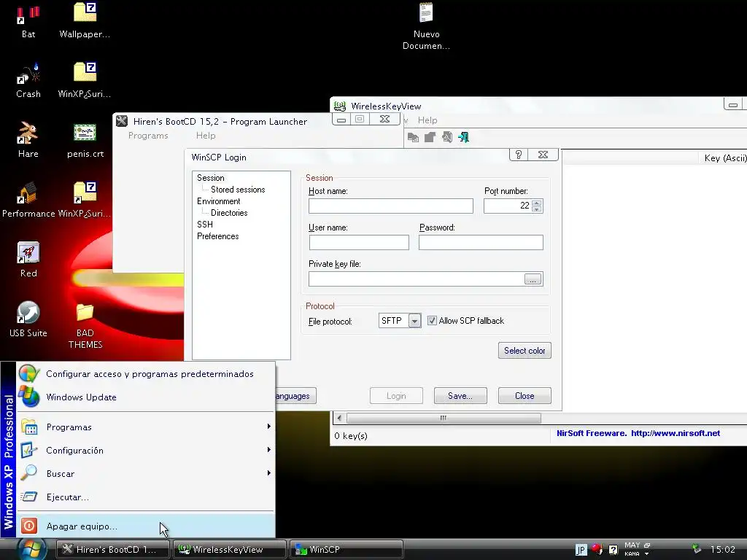Image resolution: width=747 pixels, height=560 pixels.
Task: Select Directories in the WinSCP tree
Action: [229, 213]
